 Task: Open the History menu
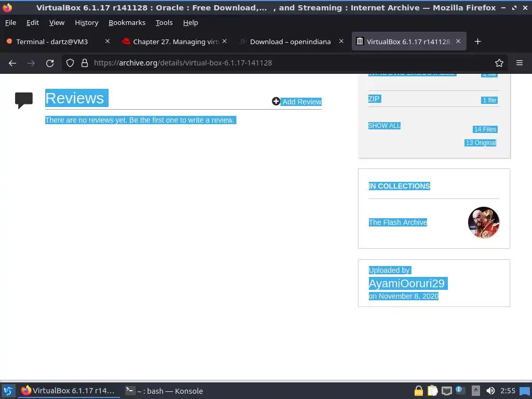[x=87, y=23]
